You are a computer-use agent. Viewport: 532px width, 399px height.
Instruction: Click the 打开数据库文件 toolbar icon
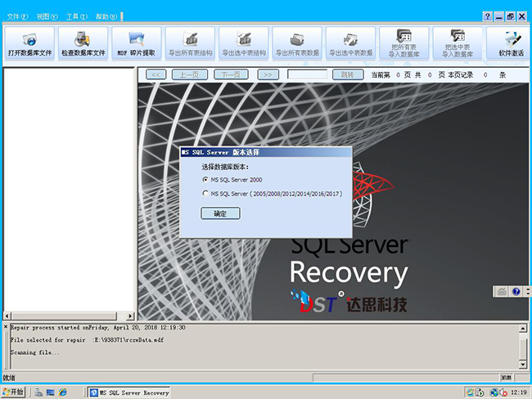pyautogui.click(x=29, y=43)
